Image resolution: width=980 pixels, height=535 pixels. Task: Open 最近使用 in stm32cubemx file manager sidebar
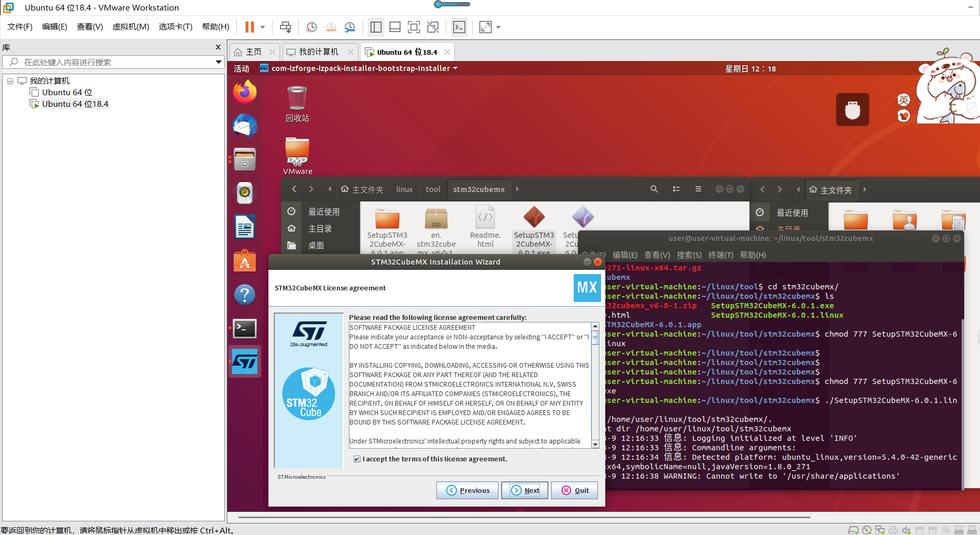pos(323,211)
